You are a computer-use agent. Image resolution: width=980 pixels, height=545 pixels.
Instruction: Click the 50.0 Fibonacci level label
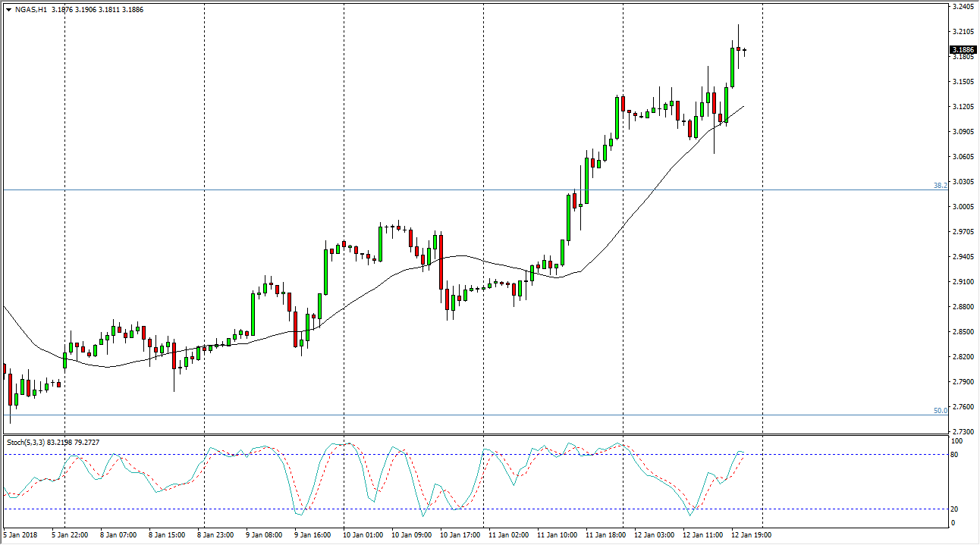940,410
